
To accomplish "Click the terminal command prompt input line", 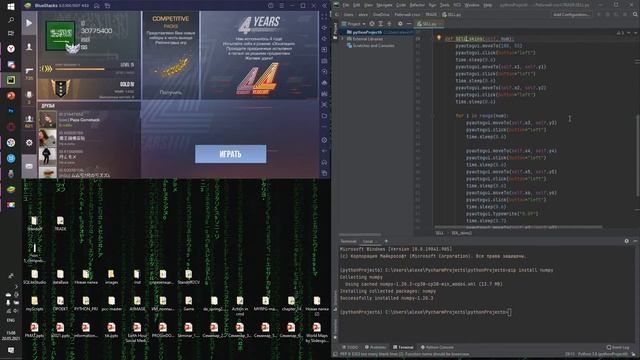I will [425, 312].
